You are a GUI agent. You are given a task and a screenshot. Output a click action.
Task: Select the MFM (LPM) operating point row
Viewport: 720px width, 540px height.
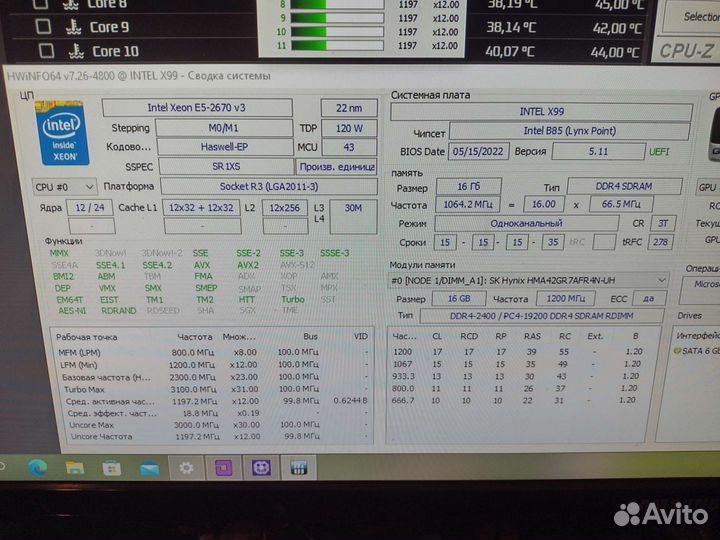(212, 352)
